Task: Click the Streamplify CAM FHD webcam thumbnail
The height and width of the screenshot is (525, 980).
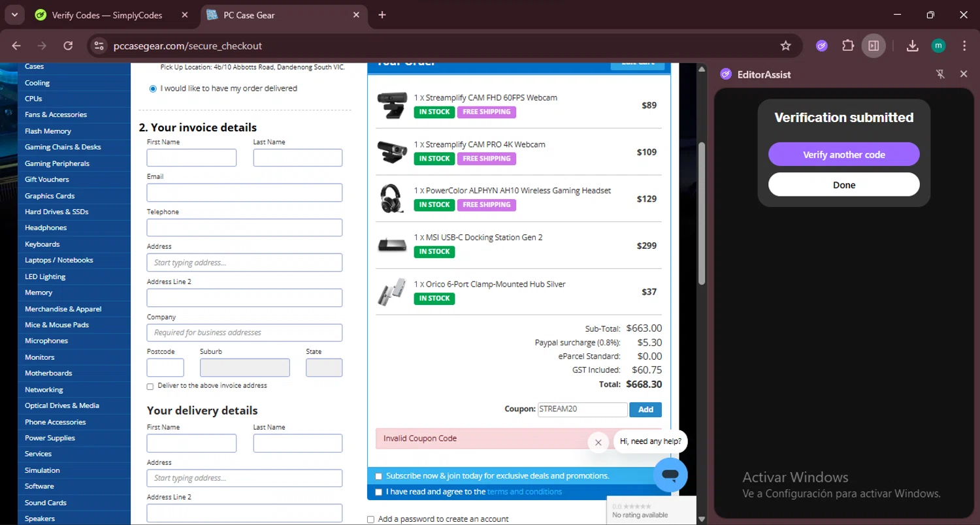Action: (x=392, y=105)
